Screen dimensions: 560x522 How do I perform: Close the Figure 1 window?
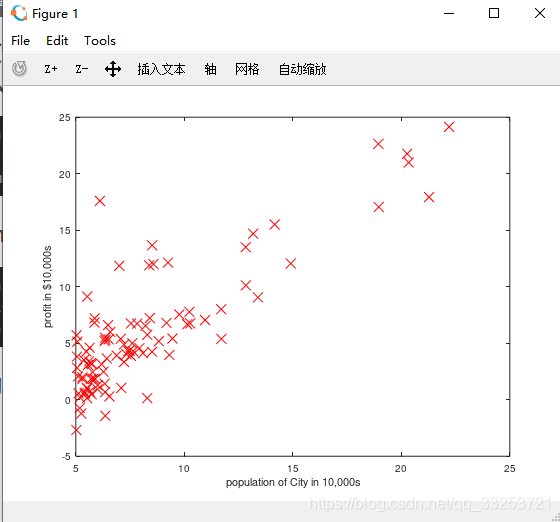(540, 13)
